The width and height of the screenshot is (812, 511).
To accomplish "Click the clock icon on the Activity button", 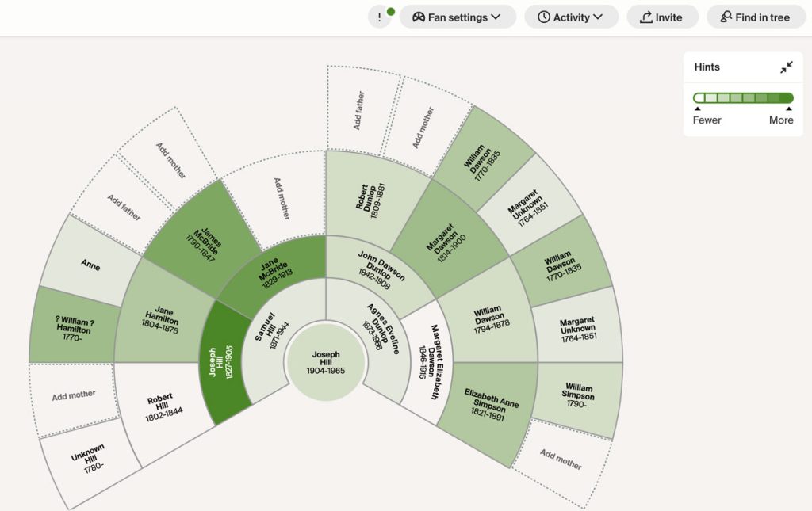I will click(544, 17).
